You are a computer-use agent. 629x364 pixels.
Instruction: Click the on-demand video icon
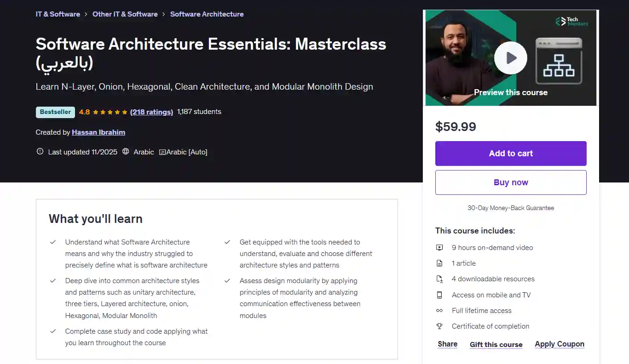439,248
